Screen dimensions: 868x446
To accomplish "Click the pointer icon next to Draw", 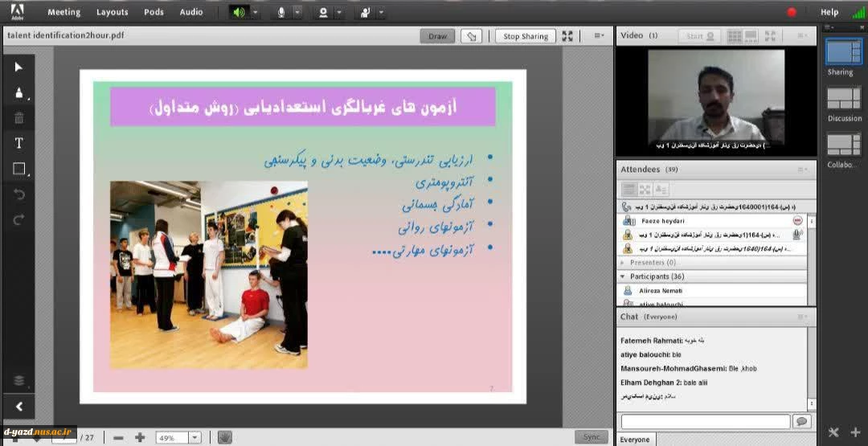I will [x=471, y=36].
